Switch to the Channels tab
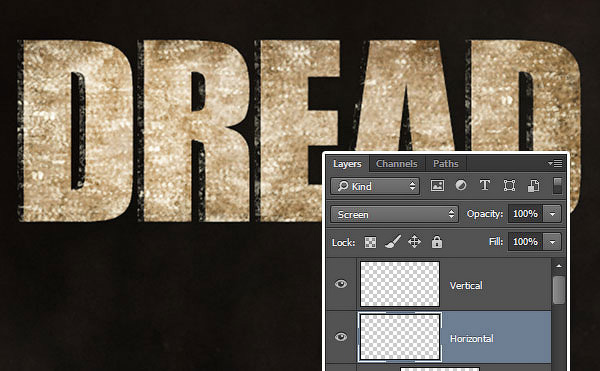 coord(396,164)
